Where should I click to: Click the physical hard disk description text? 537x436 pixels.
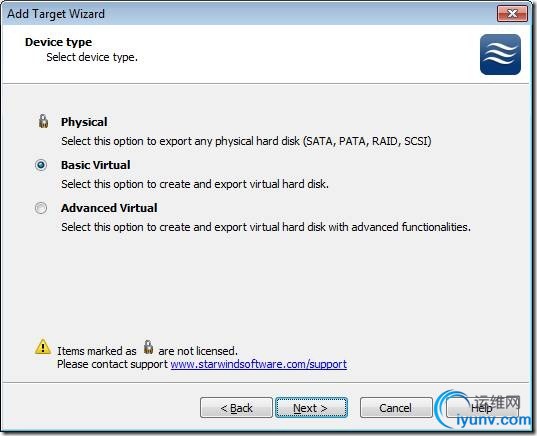point(246,141)
